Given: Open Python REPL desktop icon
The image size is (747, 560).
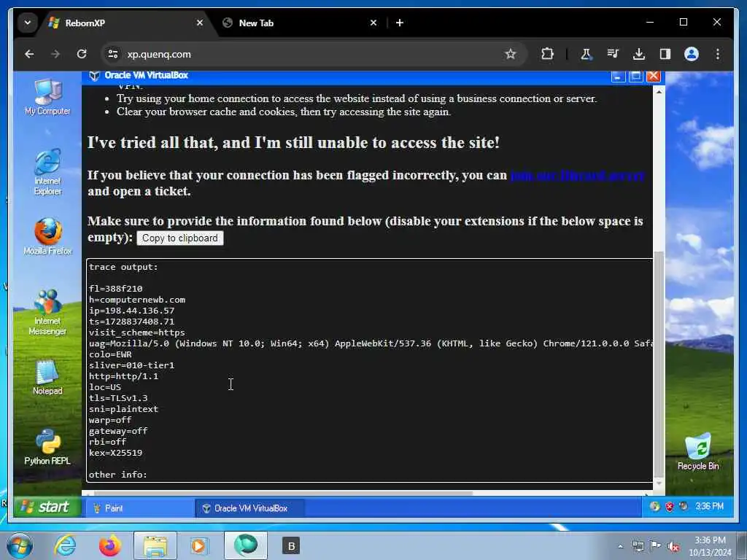Looking at the screenshot, I should [x=47, y=447].
